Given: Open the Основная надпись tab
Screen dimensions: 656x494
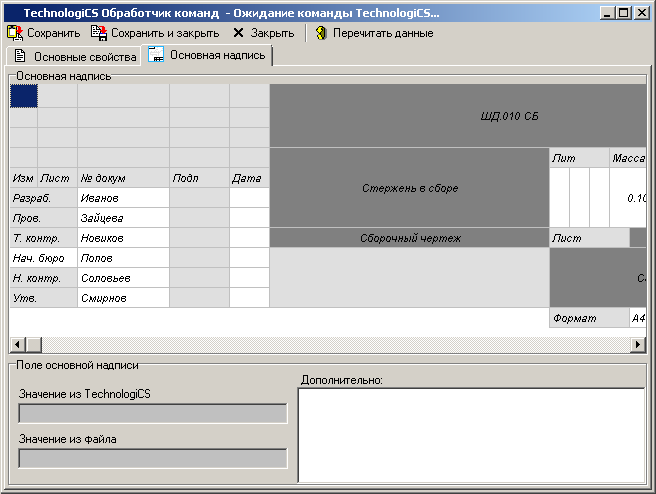Looking at the screenshot, I should coord(216,55).
